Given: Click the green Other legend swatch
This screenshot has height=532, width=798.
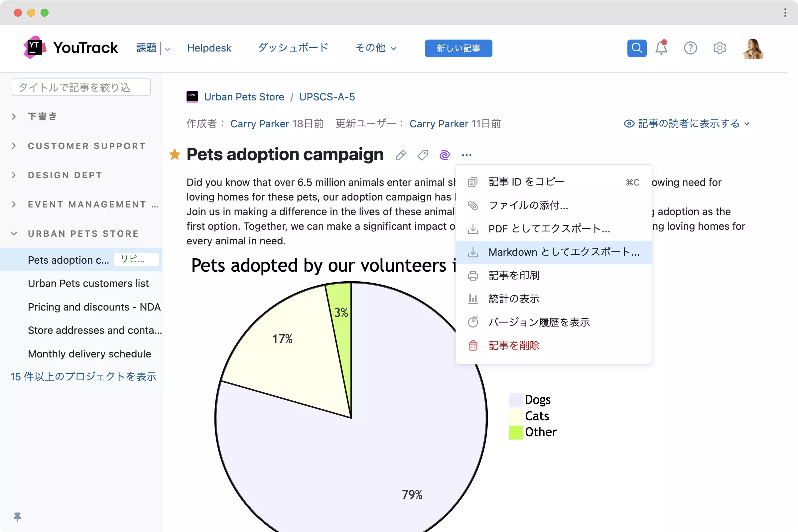Looking at the screenshot, I should tap(515, 432).
